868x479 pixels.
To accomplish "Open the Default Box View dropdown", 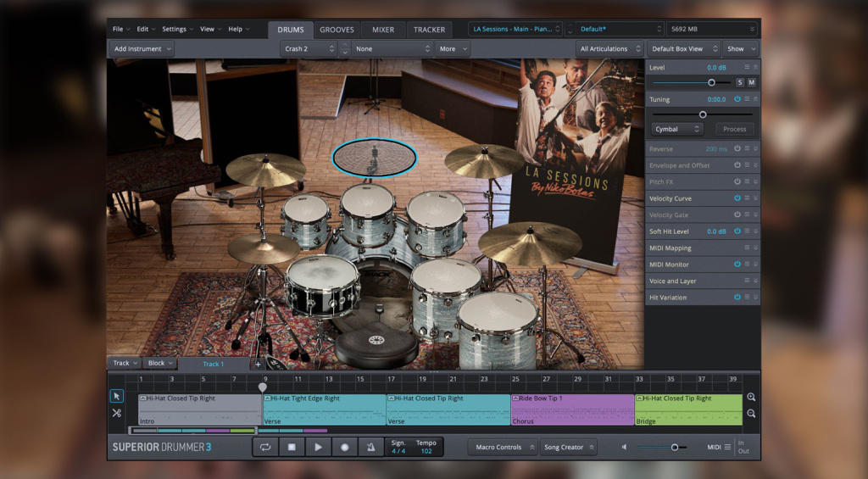I will tap(684, 48).
